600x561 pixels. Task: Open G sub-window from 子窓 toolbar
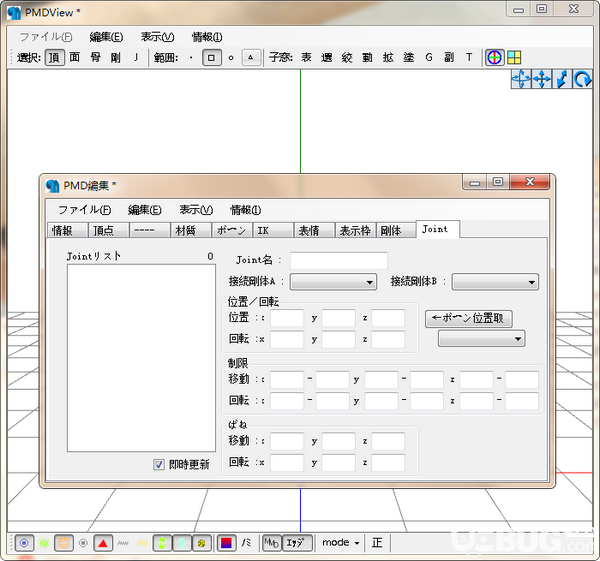(x=429, y=58)
